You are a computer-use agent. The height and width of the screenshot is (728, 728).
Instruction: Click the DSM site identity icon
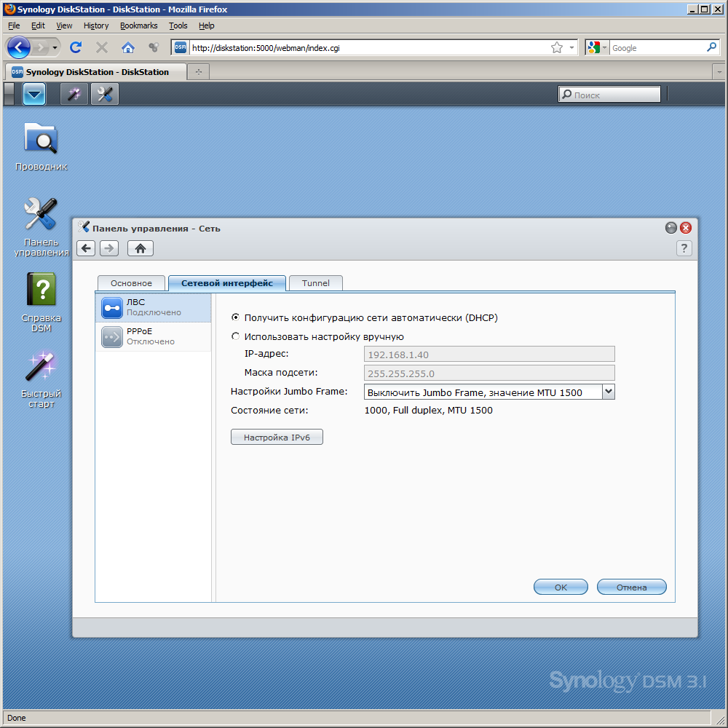click(180, 47)
